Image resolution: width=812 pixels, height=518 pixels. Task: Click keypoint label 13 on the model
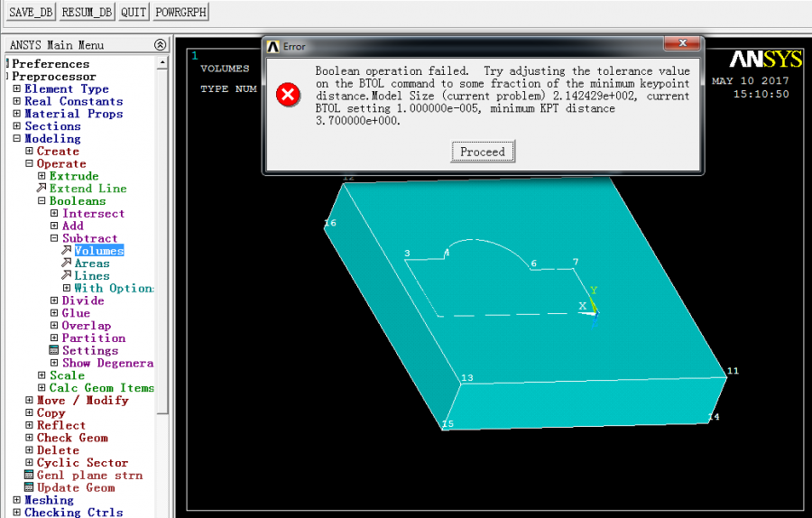pyautogui.click(x=467, y=377)
